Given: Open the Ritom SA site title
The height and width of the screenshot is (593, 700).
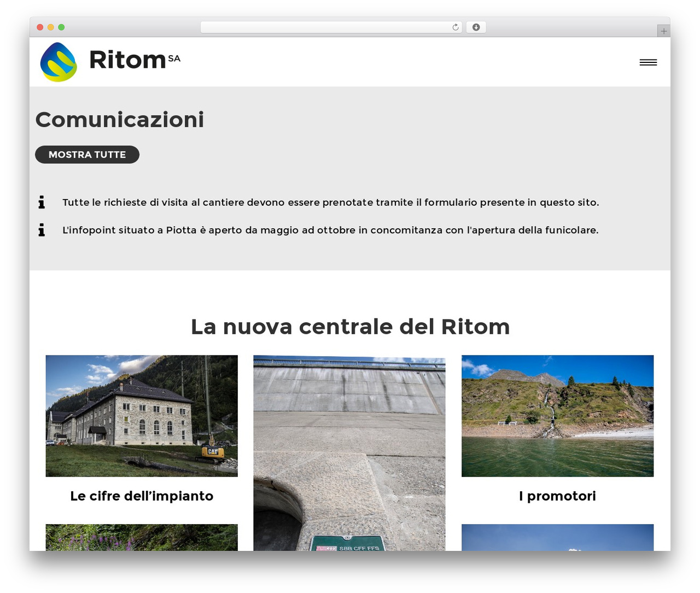Looking at the screenshot, I should point(135,60).
